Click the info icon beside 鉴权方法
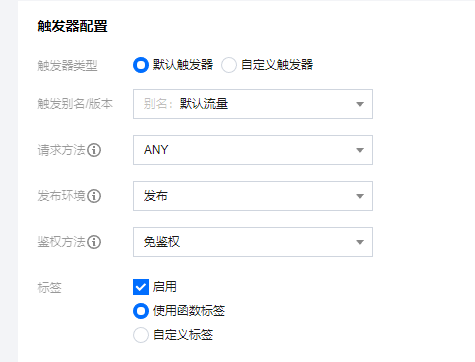This screenshot has width=475, height=362. point(94,242)
